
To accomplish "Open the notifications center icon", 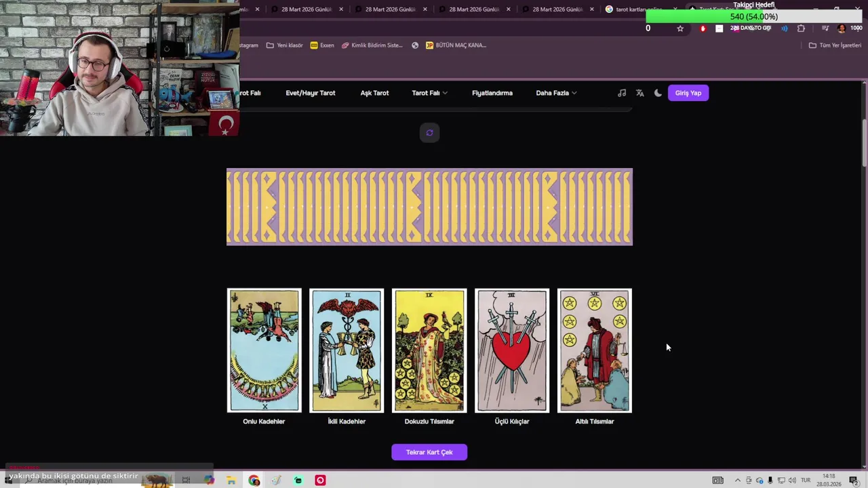I will [x=853, y=481].
